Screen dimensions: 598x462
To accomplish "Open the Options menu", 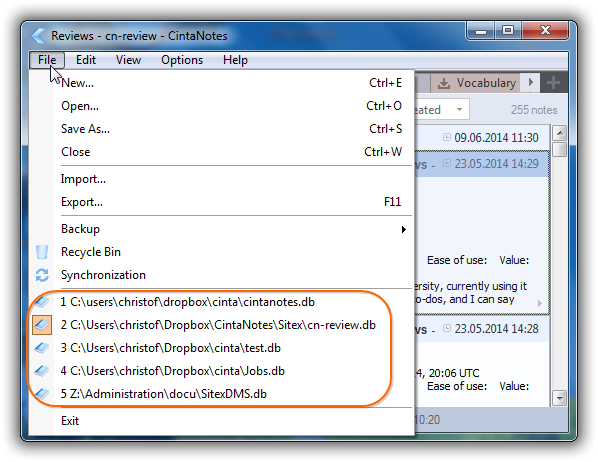I will (x=182, y=60).
